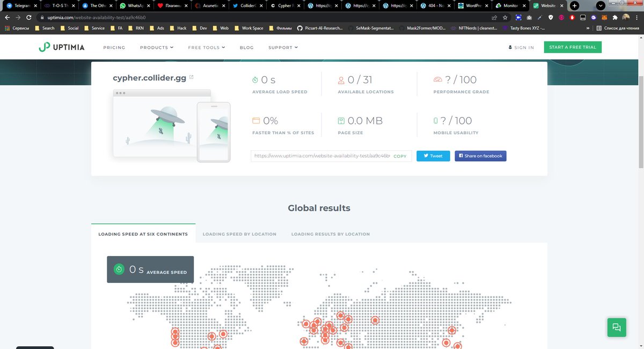The image size is (644, 349).
Task: Open the color picker eyedropper extension
Action: [x=540, y=17]
